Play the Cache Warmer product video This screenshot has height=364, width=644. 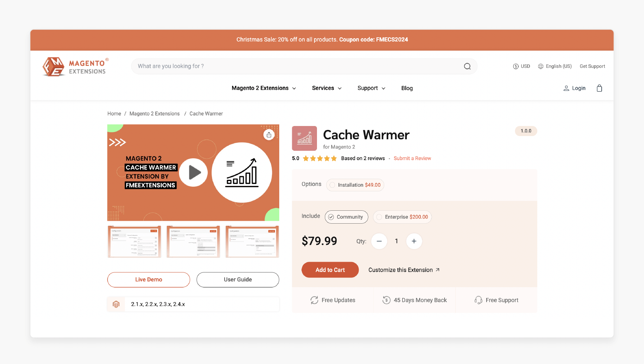point(193,172)
